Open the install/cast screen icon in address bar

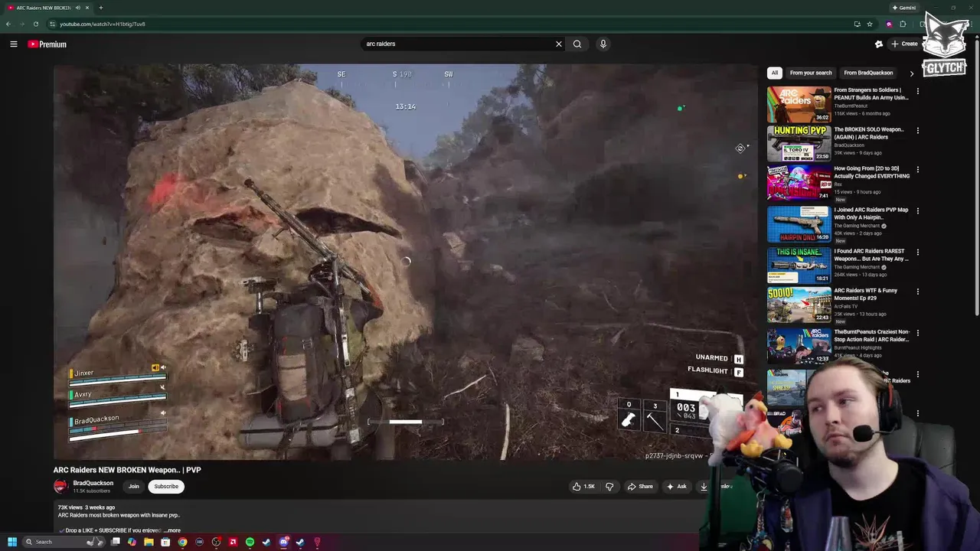[x=857, y=24]
